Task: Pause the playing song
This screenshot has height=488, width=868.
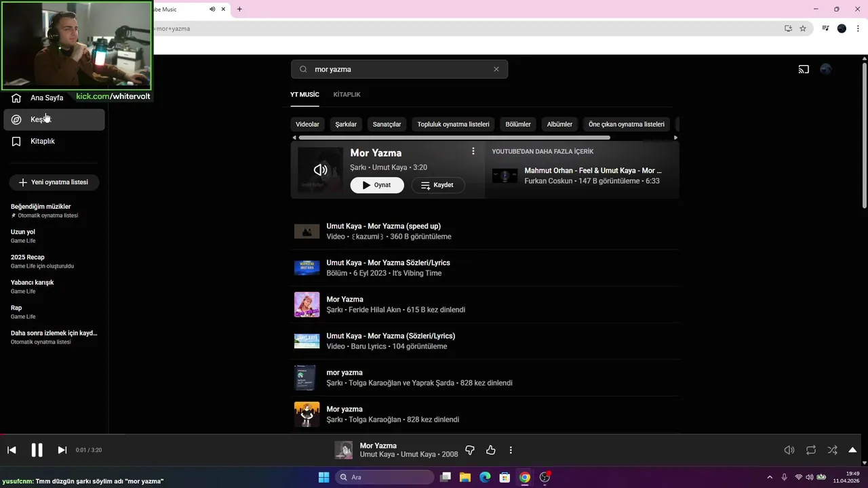Action: tap(37, 450)
